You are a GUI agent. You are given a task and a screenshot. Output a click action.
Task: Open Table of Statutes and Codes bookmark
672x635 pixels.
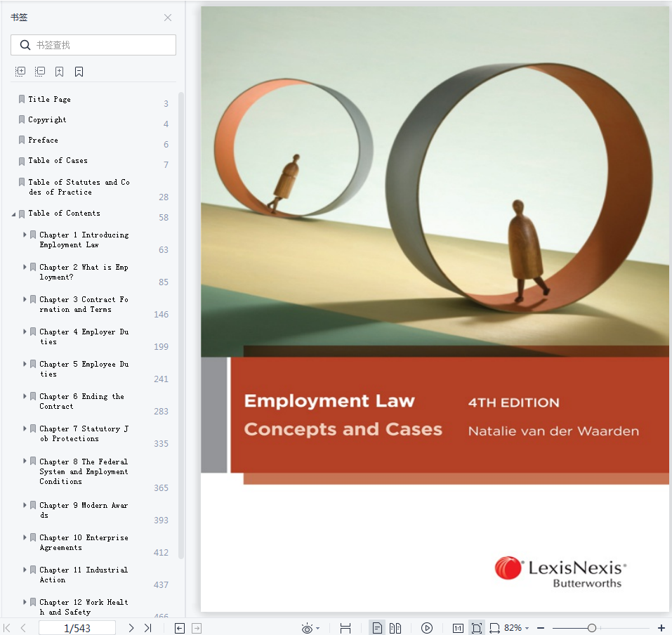click(x=79, y=187)
